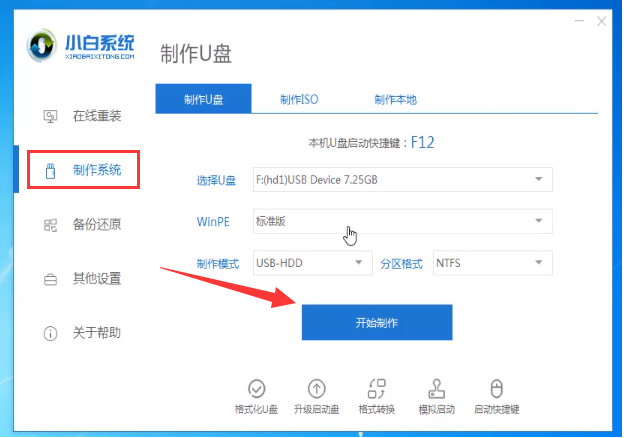Open the WinPE version dropdown
The width and height of the screenshot is (624, 438).
pos(401,220)
